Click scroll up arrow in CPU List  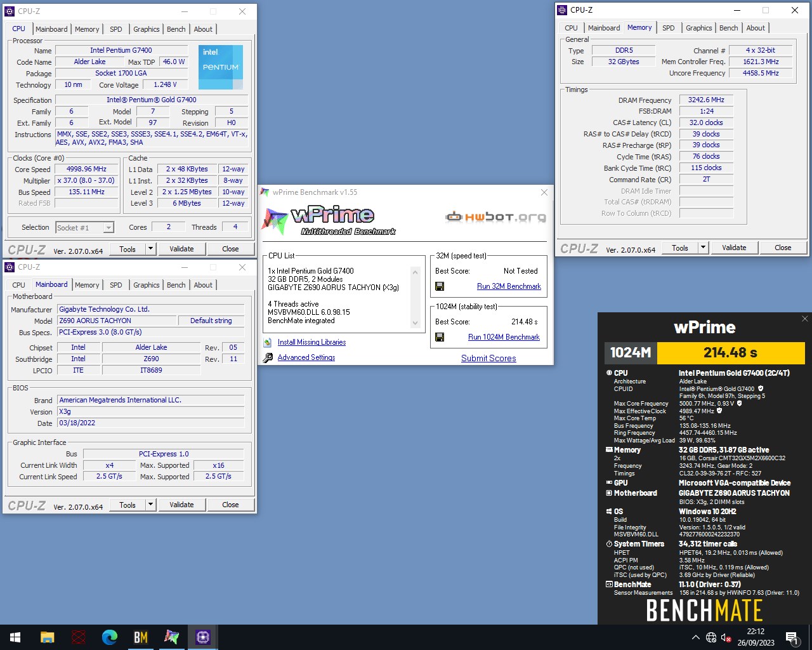tap(416, 272)
